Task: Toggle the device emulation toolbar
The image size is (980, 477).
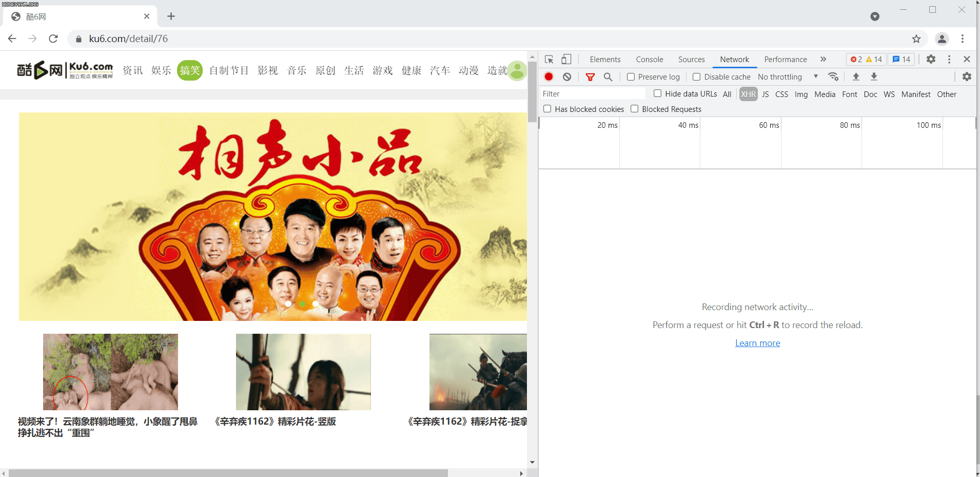Action: 565,59
